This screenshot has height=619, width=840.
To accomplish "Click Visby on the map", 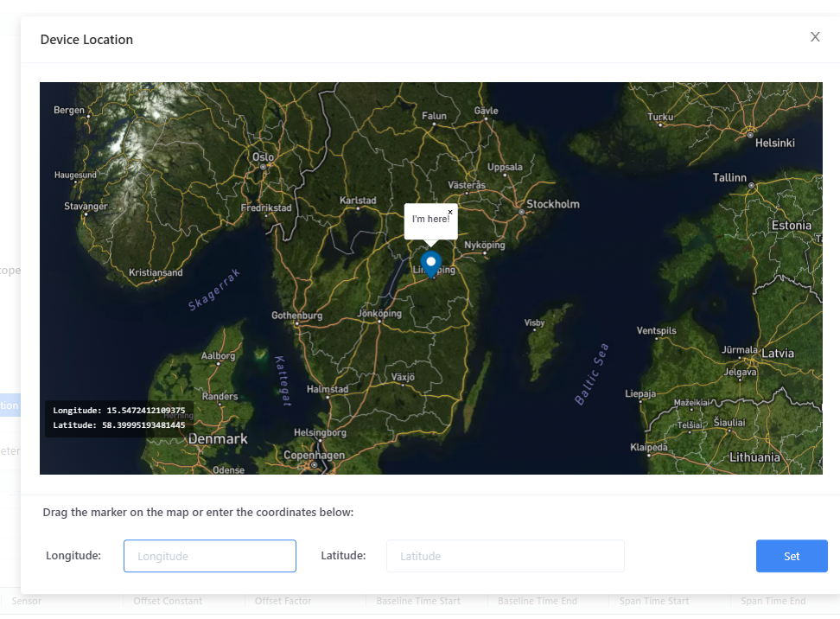I will [534, 322].
